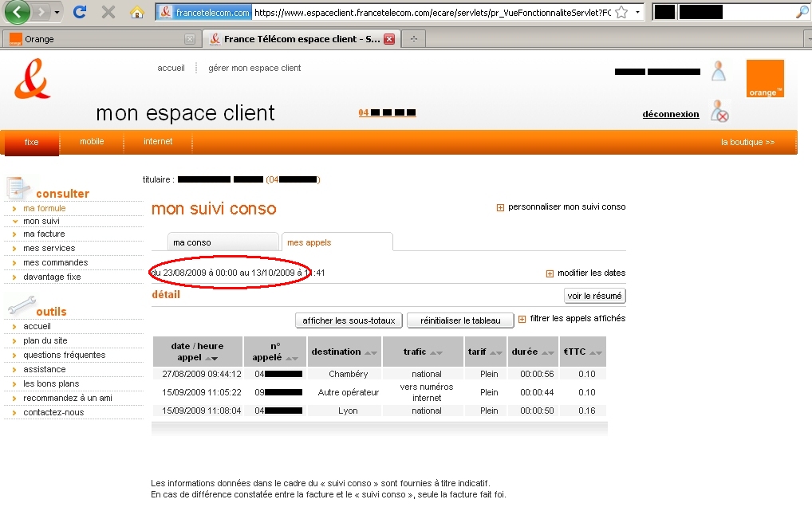812x507 pixels.
Task: Switch to ma conso tab
Action: click(x=223, y=242)
